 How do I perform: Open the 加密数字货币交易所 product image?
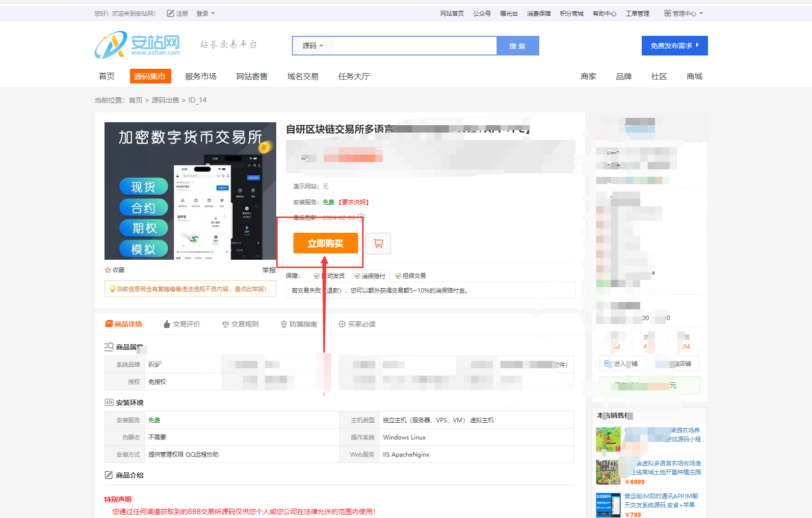190,191
